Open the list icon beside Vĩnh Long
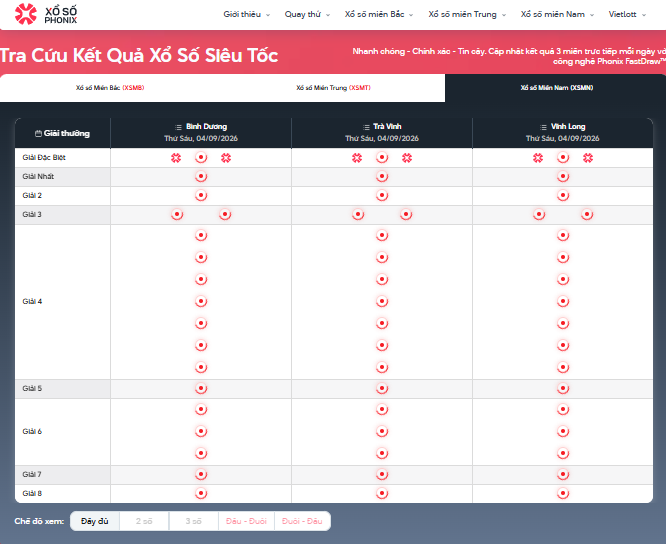This screenshot has width=666, height=544. click(x=543, y=127)
